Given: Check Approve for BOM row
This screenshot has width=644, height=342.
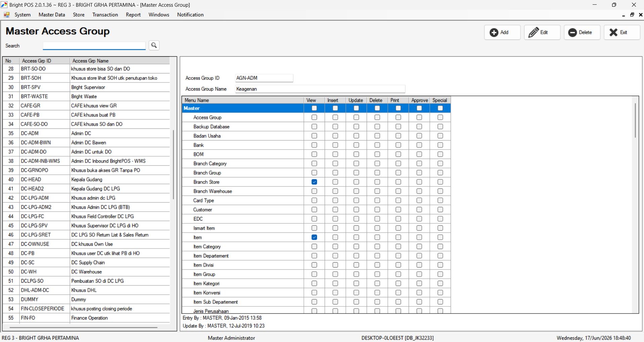Looking at the screenshot, I should 419,154.
